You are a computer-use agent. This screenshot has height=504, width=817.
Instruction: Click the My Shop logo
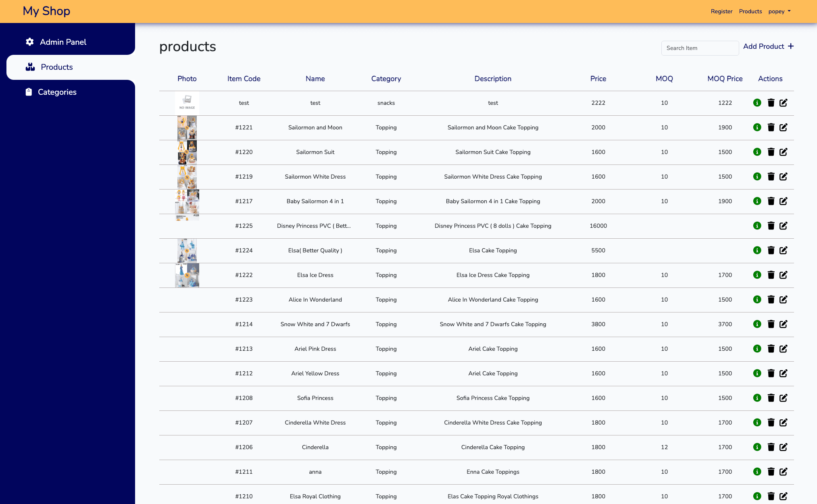[x=46, y=11]
